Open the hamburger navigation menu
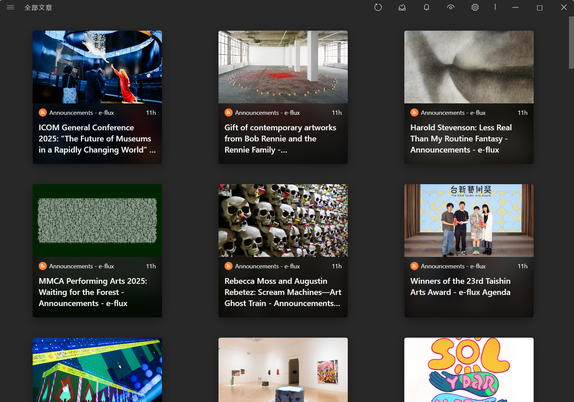574x402 pixels. [10, 7]
